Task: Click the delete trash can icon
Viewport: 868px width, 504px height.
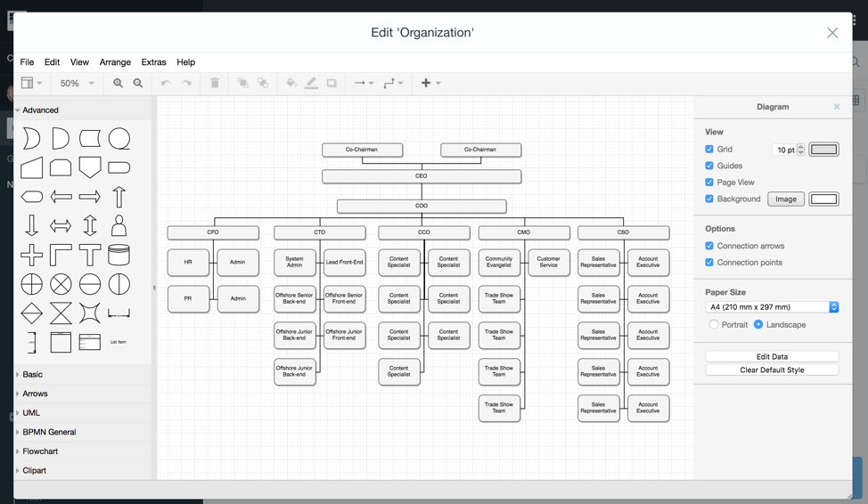Action: tap(215, 83)
